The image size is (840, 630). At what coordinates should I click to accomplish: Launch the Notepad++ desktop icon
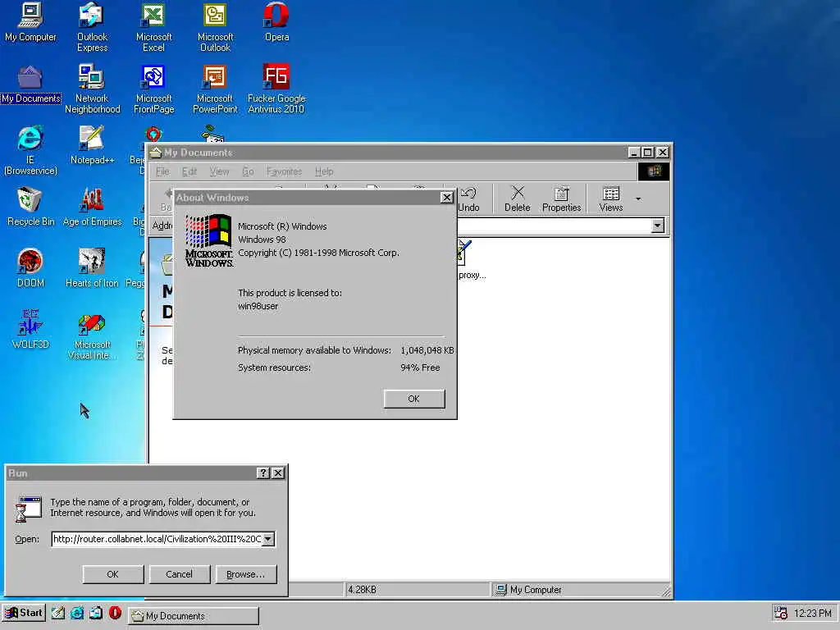pyautogui.click(x=92, y=145)
